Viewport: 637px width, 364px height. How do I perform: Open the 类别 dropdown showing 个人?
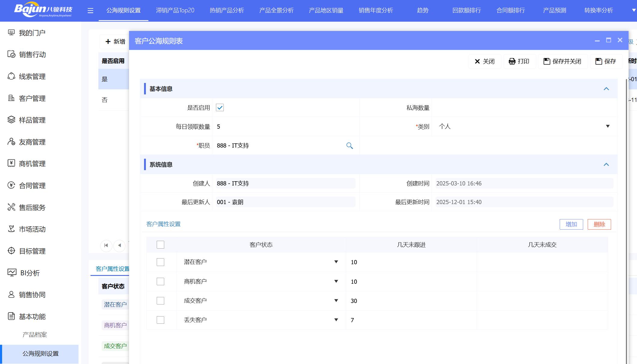[608, 126]
